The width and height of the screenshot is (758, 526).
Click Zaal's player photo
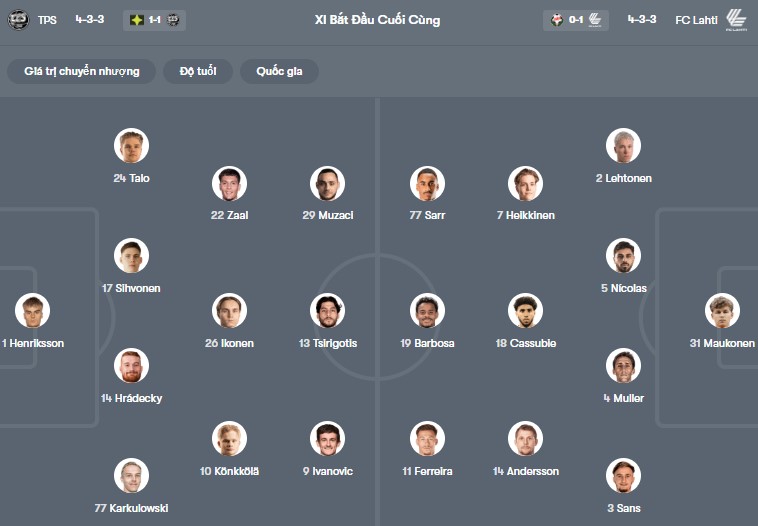229,183
